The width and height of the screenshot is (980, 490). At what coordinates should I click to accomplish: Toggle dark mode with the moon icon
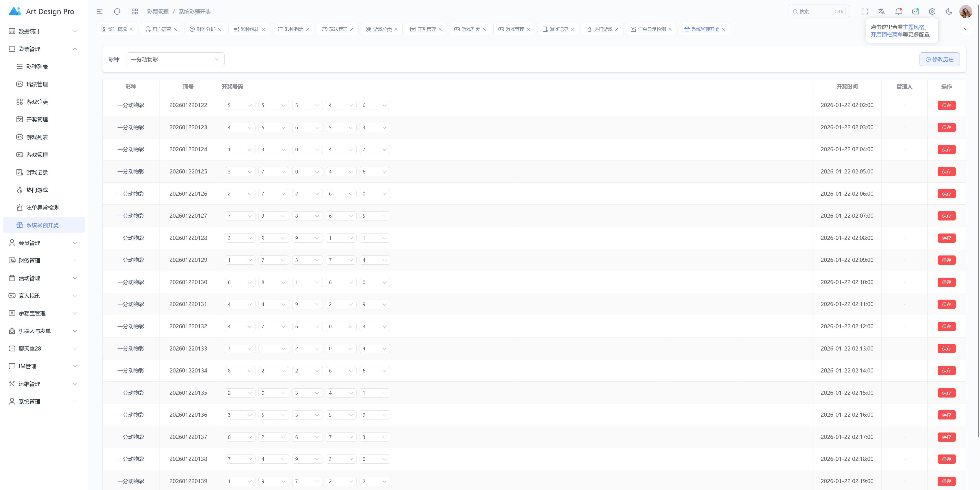pyautogui.click(x=949, y=11)
